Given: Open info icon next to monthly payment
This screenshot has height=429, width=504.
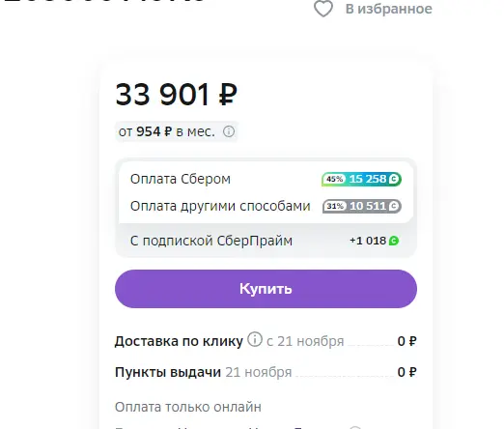Looking at the screenshot, I should pyautogui.click(x=229, y=131).
